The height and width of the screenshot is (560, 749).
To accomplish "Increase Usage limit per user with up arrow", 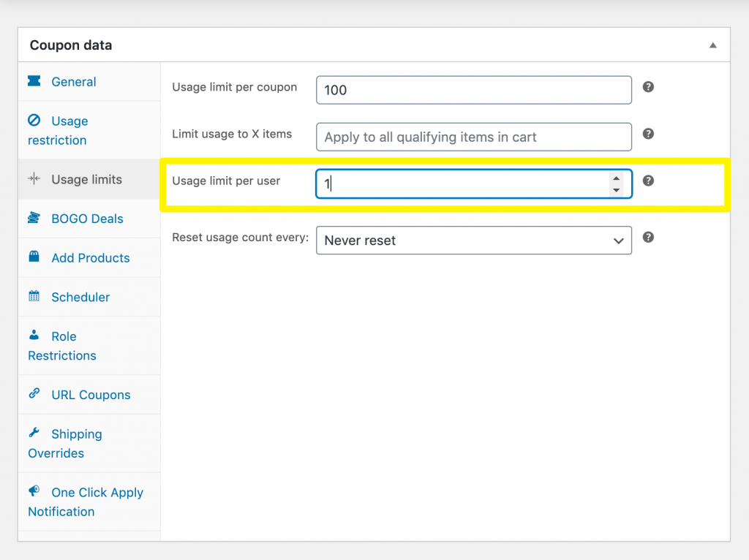I will [616, 178].
